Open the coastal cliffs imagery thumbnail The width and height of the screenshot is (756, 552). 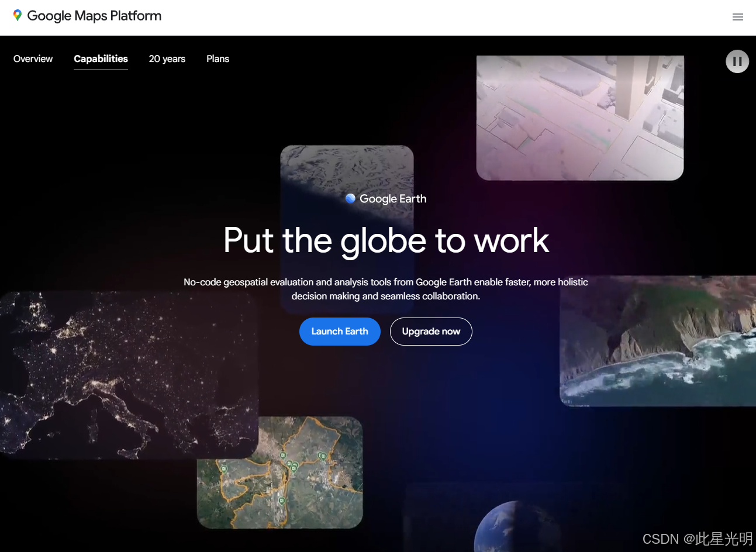point(658,341)
